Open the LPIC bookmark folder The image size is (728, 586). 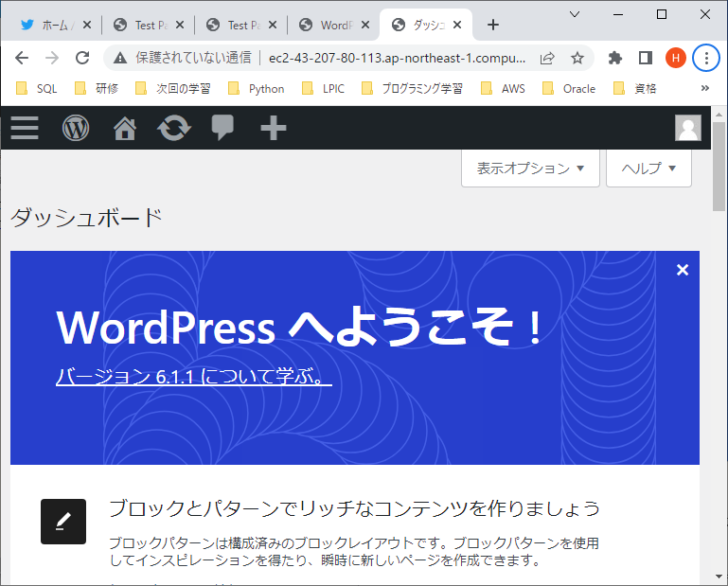(x=323, y=89)
